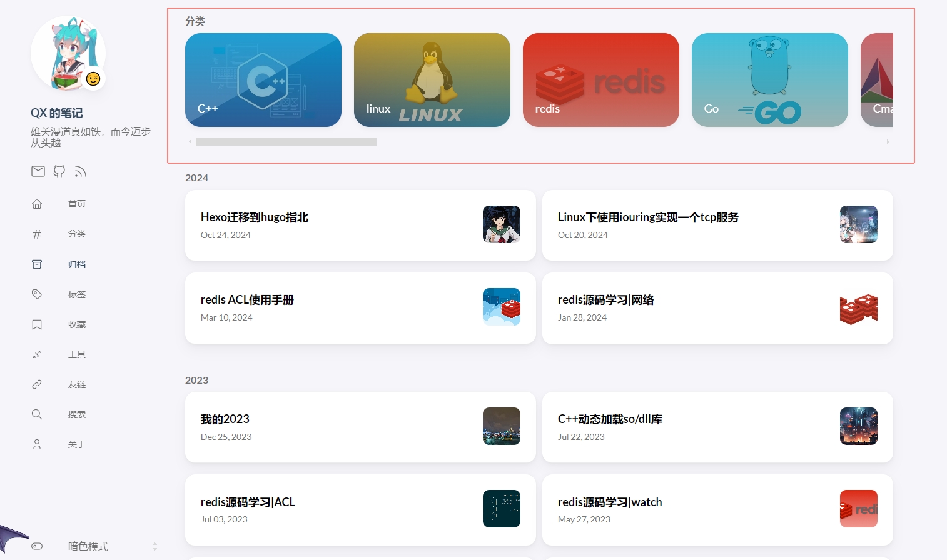Open the email envelope icon
947x560 pixels.
[x=38, y=171]
